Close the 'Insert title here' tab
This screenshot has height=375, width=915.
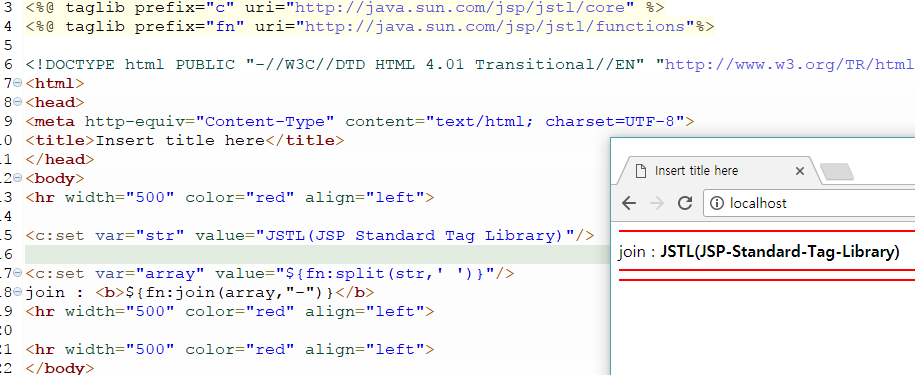799,171
